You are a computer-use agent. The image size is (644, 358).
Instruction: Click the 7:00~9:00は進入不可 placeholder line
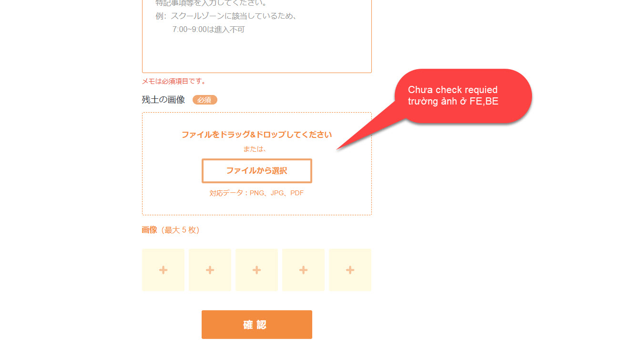point(208,30)
